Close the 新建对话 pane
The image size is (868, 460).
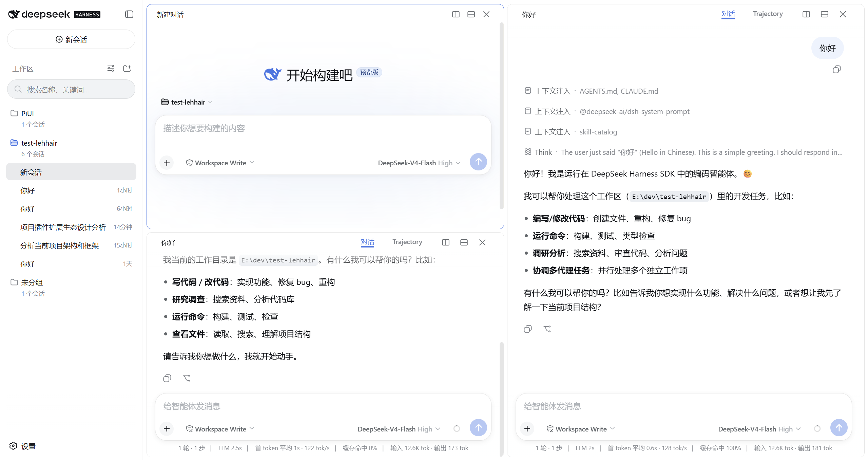[x=486, y=14]
